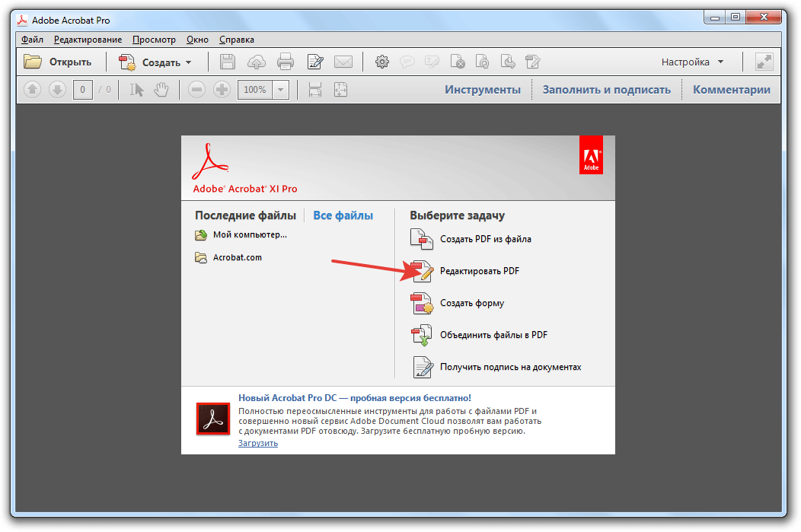Open the Инструменты panel
The width and height of the screenshot is (801, 532).
coord(483,90)
